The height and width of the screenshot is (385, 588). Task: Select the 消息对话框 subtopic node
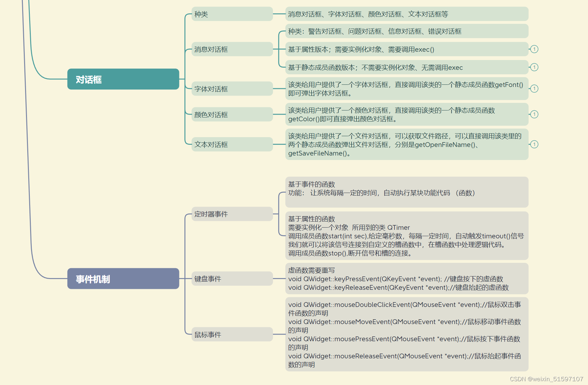232,49
